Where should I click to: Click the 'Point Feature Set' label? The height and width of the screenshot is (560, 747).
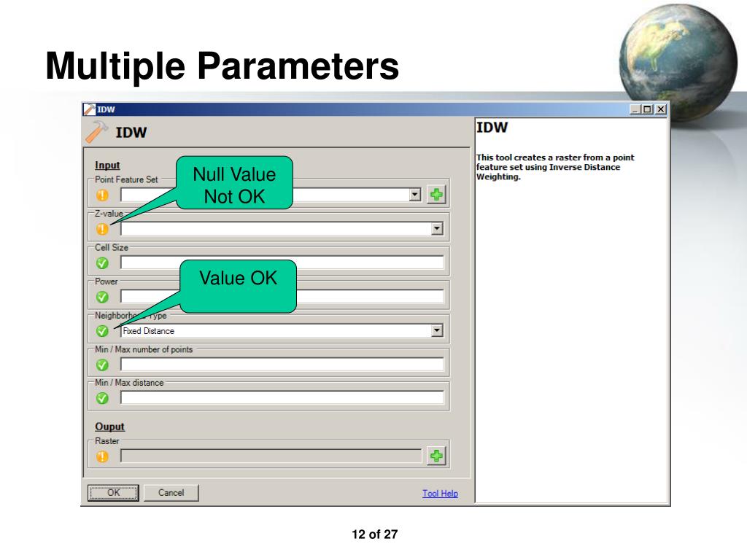pos(126,179)
